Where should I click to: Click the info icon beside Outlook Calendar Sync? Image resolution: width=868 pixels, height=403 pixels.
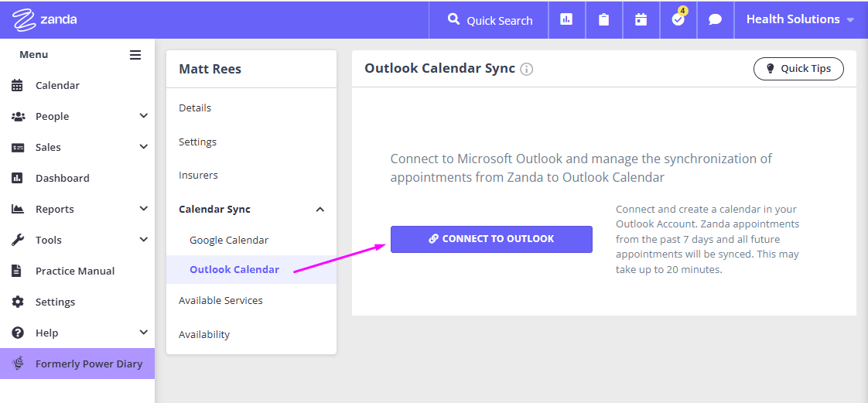click(526, 69)
